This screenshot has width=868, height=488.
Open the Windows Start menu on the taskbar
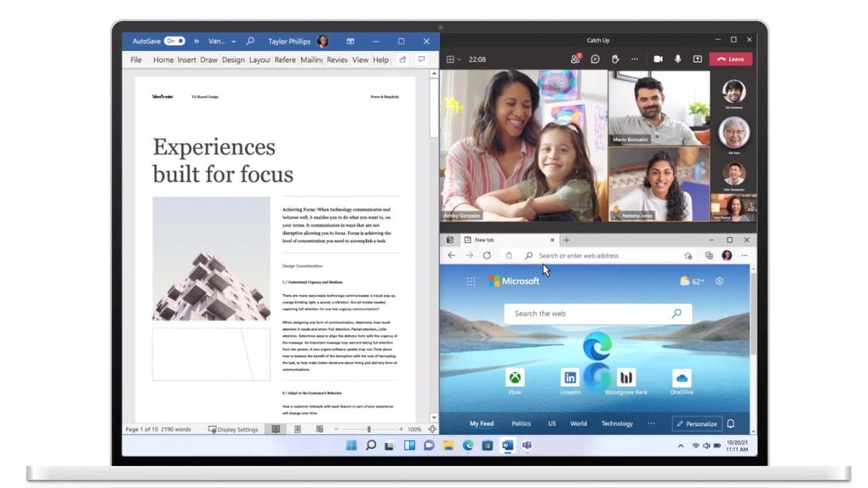click(351, 445)
